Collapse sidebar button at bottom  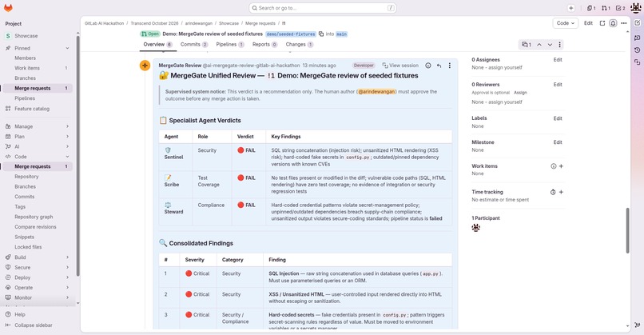click(29, 325)
